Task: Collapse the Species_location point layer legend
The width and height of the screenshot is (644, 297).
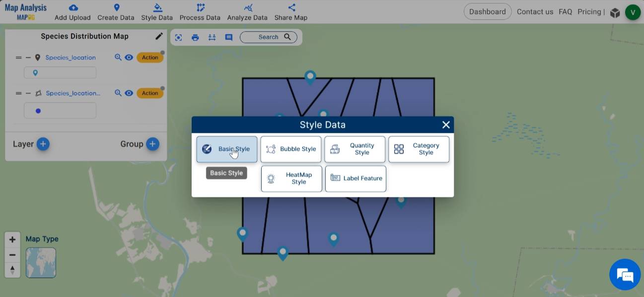Action: click(28, 58)
